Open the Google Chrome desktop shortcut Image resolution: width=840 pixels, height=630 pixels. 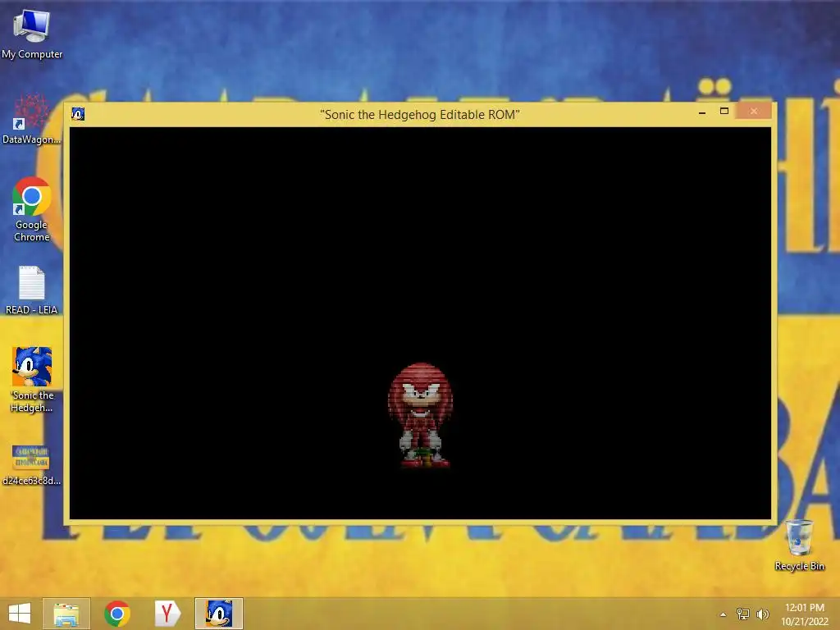click(32, 209)
